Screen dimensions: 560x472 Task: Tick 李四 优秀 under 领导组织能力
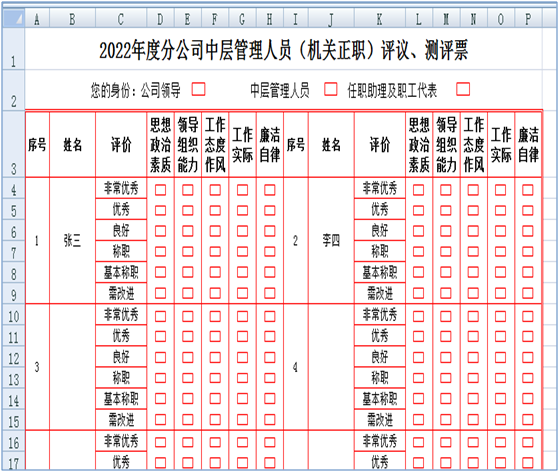445,210
